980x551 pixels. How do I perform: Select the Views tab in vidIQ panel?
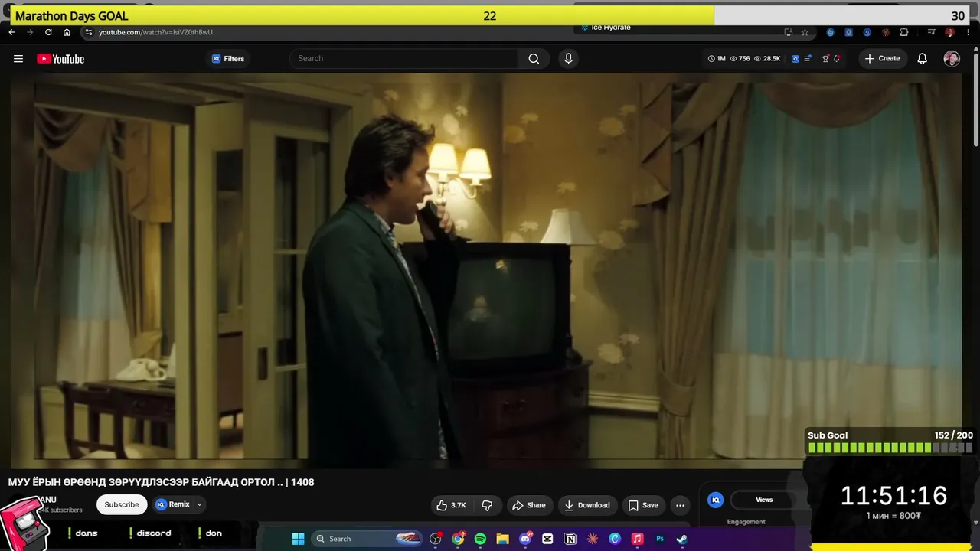(x=764, y=500)
